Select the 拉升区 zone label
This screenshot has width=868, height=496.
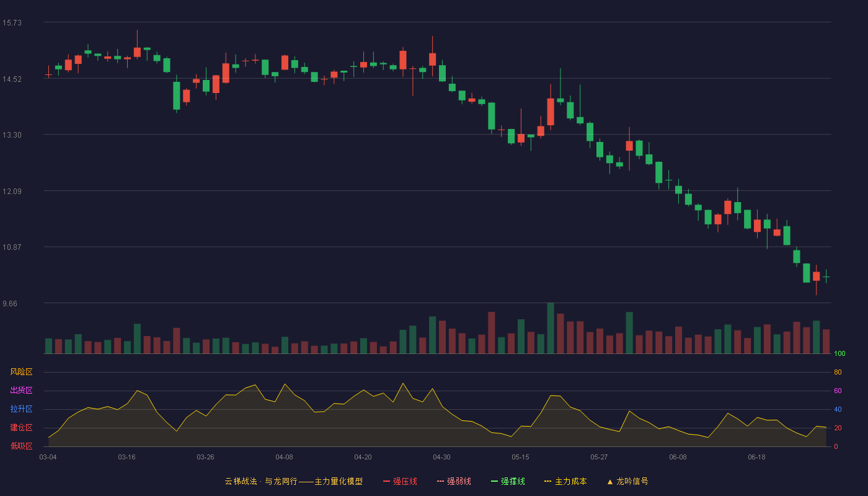click(21, 409)
